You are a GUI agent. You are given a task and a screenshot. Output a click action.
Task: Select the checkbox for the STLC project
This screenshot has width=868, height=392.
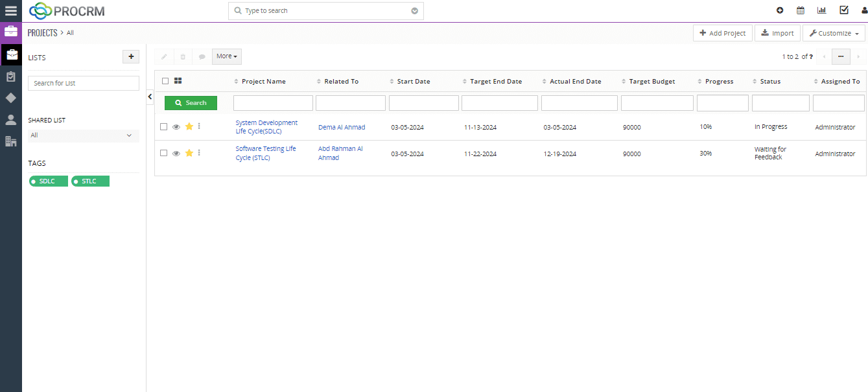coord(164,153)
